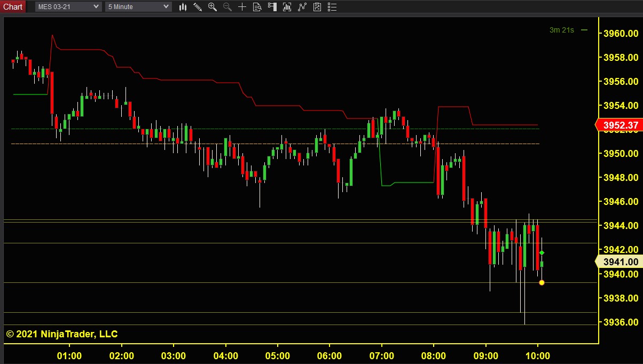This screenshot has height=364, width=643.
Task: Click the 3960.00 price axis label
Action: point(621,33)
